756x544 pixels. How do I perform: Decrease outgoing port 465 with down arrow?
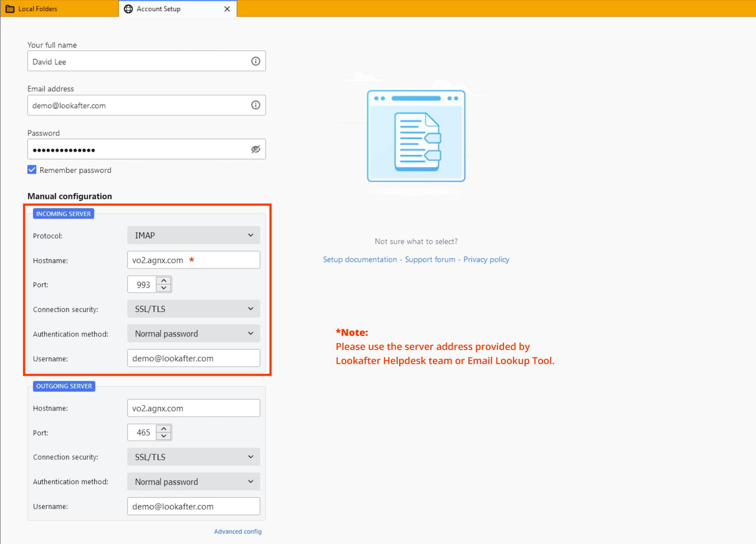(164, 436)
